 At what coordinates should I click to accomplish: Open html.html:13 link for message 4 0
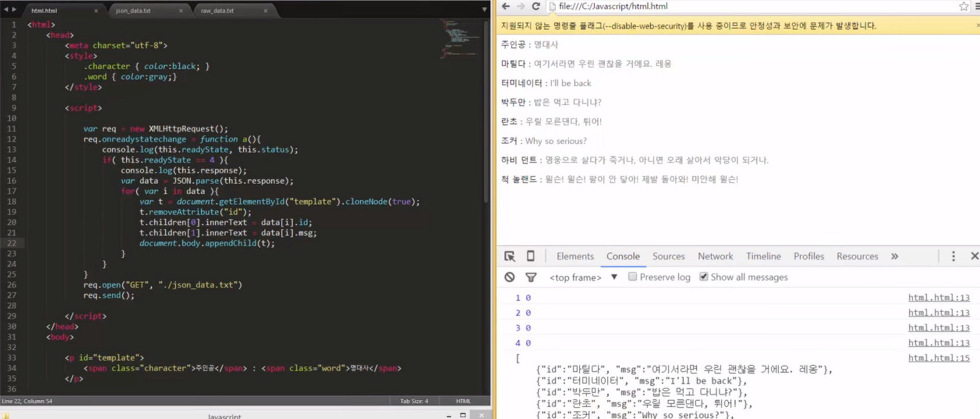pyautogui.click(x=938, y=343)
